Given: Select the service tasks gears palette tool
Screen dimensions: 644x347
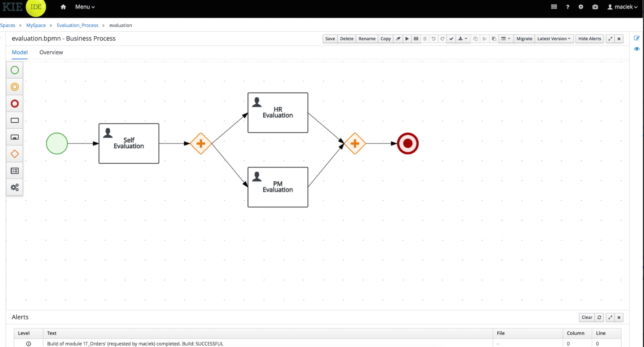Looking at the screenshot, I should [x=15, y=188].
